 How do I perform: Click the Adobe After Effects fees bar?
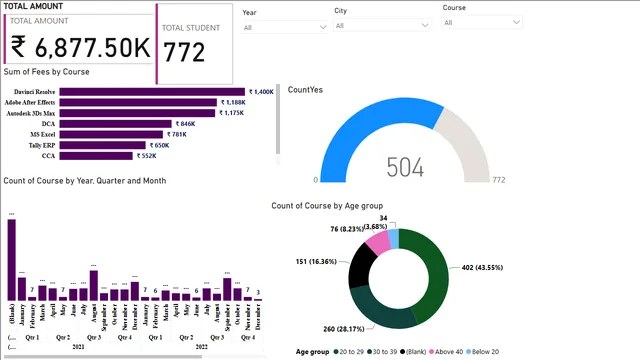click(x=138, y=102)
